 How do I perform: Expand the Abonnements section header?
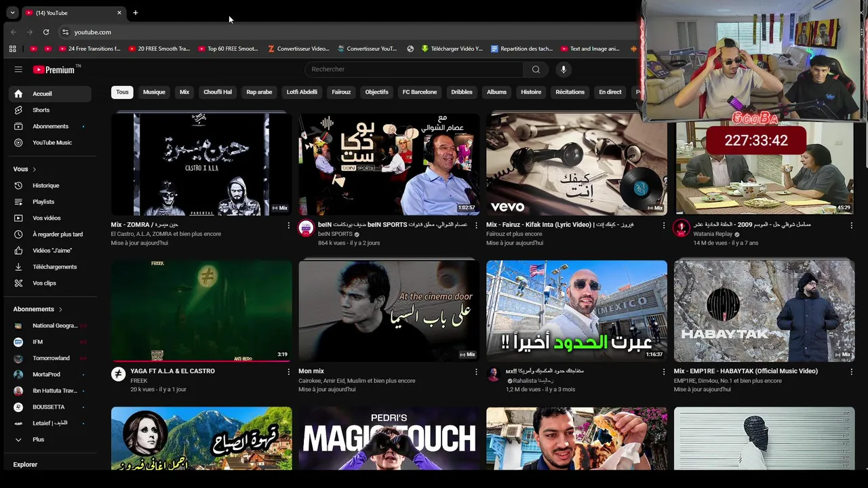click(x=38, y=309)
